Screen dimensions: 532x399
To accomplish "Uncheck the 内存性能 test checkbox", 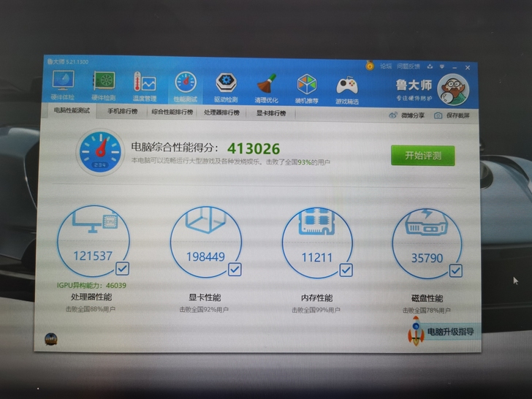I will (346, 270).
